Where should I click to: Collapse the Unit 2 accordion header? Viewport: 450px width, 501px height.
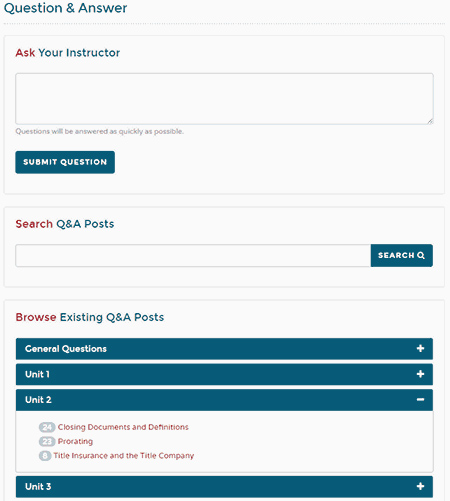tap(224, 400)
